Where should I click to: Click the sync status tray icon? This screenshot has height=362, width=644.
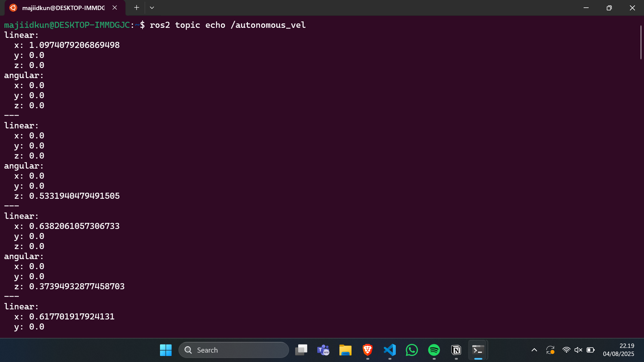tap(550, 350)
